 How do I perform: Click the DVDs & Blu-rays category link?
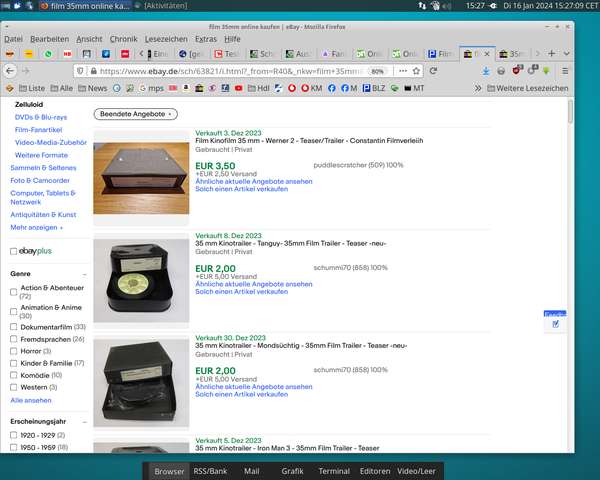(41, 117)
